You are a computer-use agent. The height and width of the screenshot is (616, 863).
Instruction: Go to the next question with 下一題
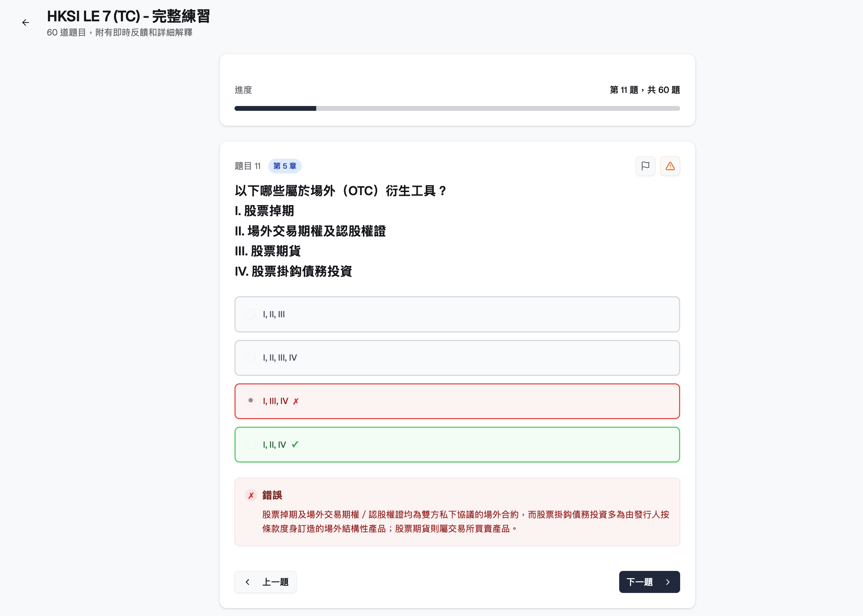(x=649, y=582)
